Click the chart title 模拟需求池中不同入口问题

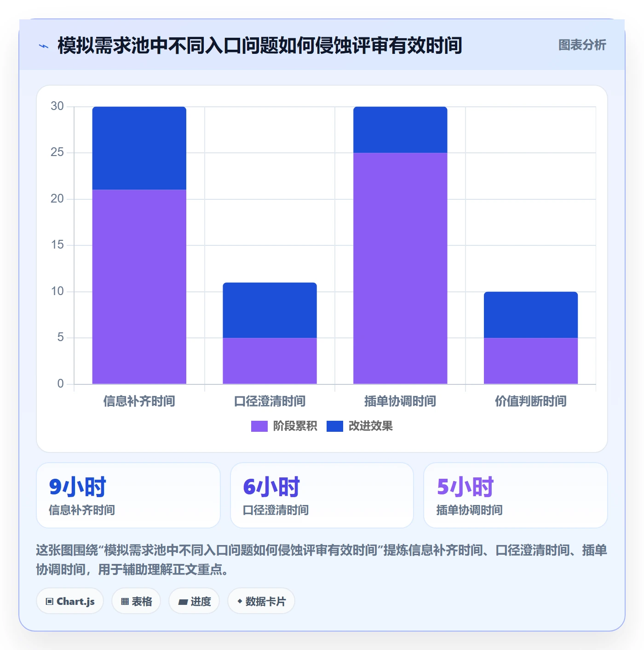point(260,46)
